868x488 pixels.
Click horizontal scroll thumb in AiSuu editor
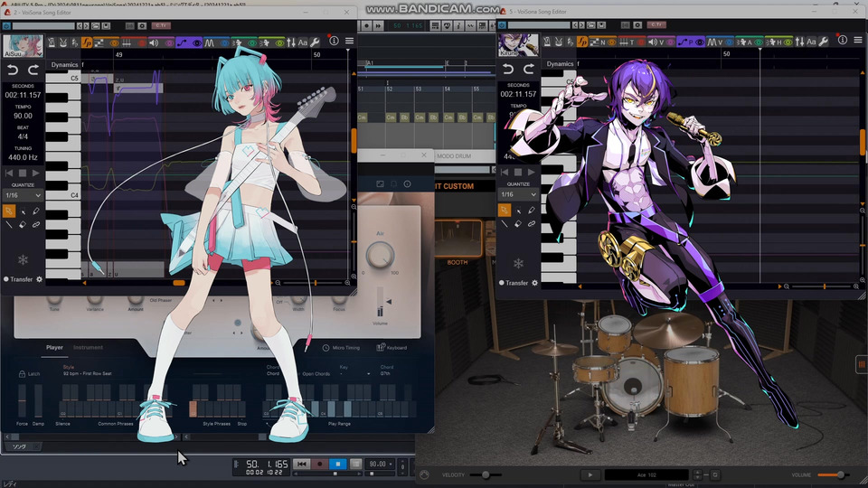click(x=179, y=283)
